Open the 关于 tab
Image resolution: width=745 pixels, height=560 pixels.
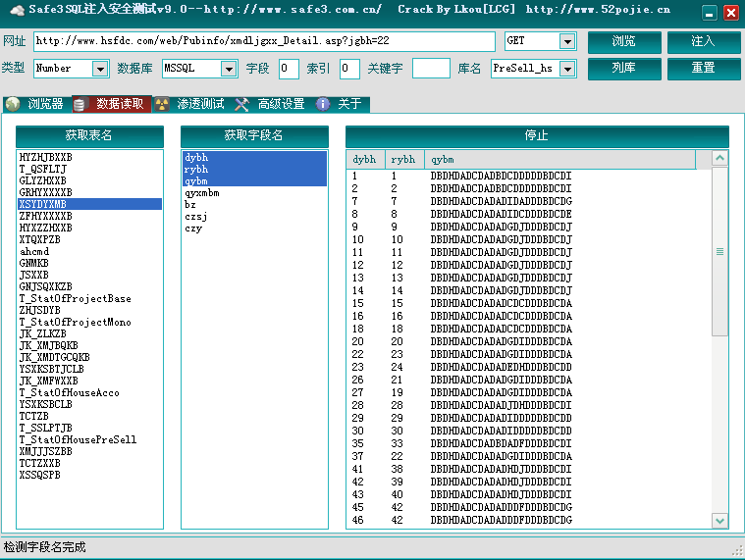click(x=341, y=104)
